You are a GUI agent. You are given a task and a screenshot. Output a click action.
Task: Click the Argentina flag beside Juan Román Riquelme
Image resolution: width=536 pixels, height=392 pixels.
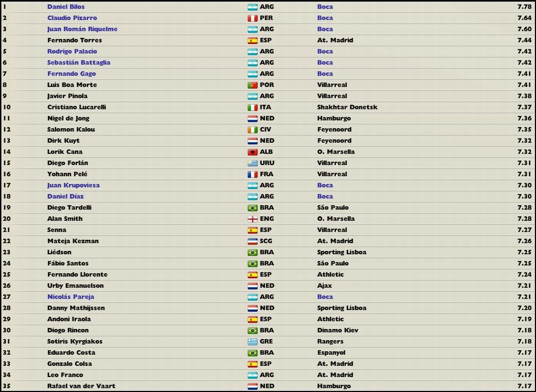click(x=253, y=29)
